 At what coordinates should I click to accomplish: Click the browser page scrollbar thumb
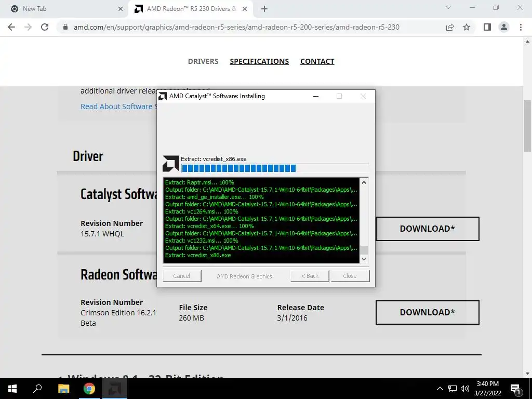pyautogui.click(x=528, y=126)
